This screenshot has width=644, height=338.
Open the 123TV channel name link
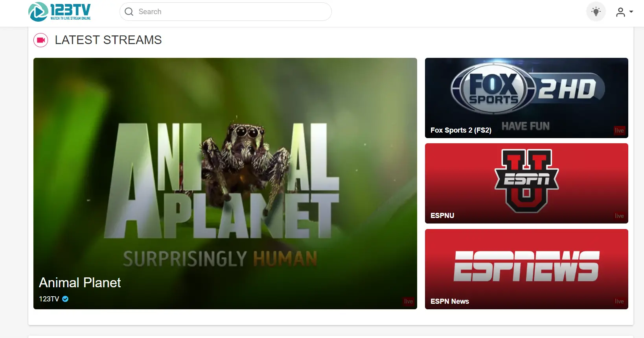49,299
